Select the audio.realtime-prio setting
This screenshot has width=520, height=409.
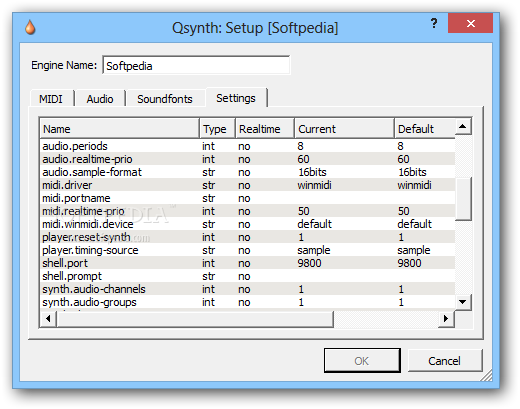click(x=247, y=159)
